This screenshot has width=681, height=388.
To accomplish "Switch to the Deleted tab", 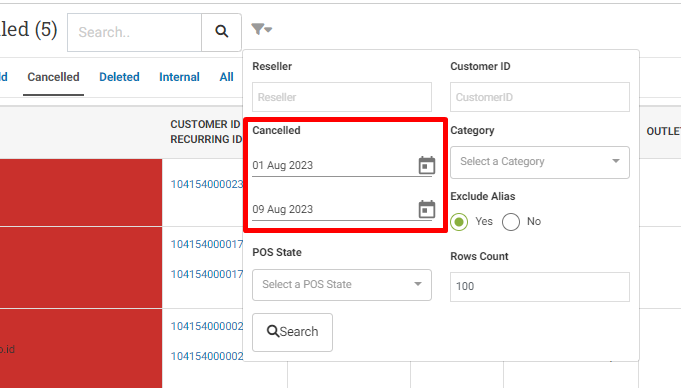I will coord(119,77).
